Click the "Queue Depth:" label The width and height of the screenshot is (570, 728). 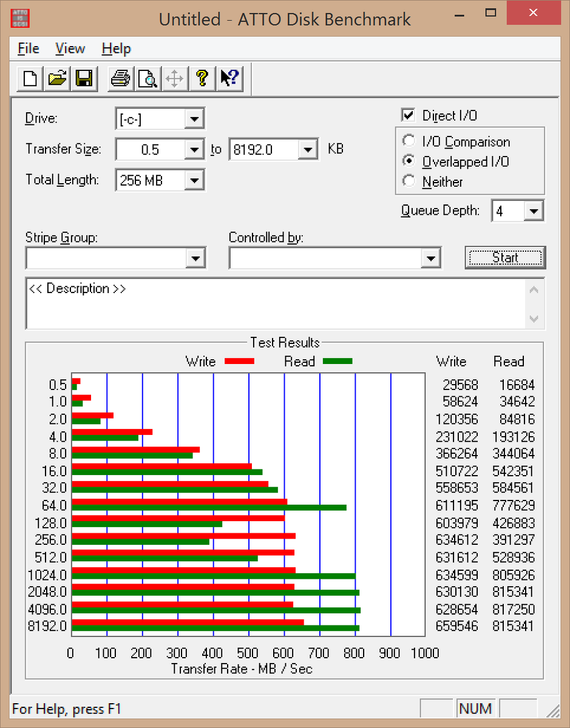point(440,211)
